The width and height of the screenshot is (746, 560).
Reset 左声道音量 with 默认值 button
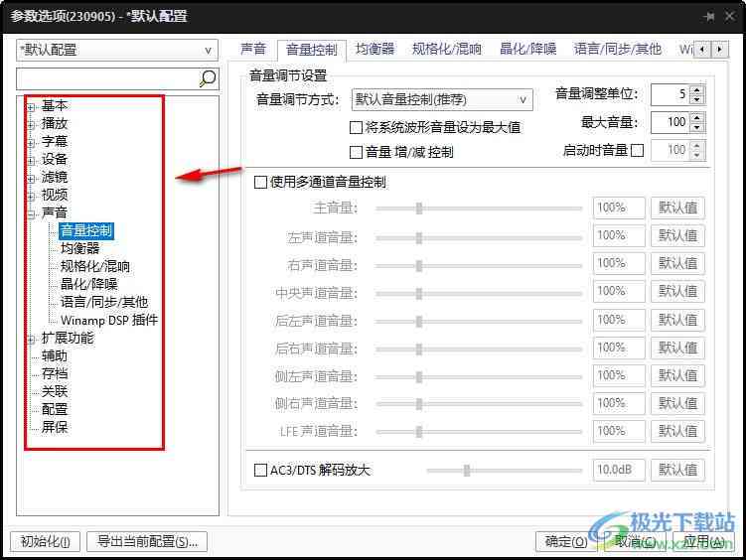pos(677,235)
